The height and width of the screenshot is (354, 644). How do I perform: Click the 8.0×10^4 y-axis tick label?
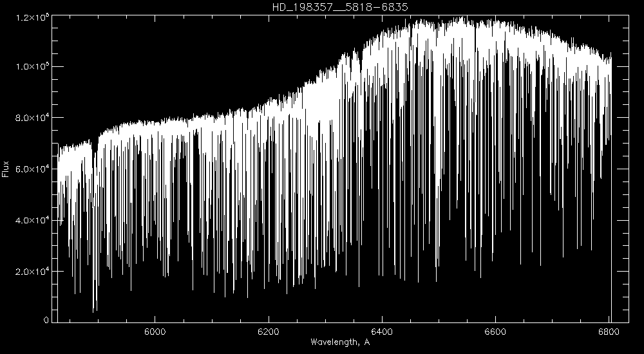[32, 118]
